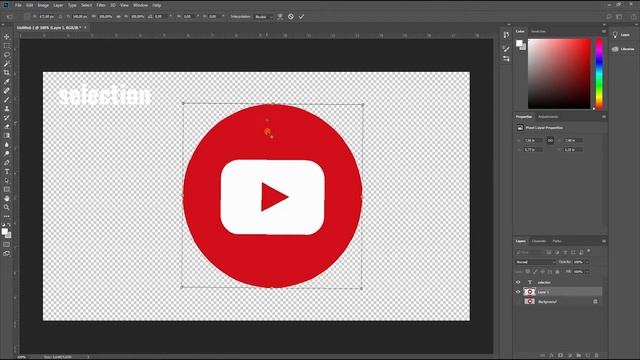Open the Window menu

point(140,5)
